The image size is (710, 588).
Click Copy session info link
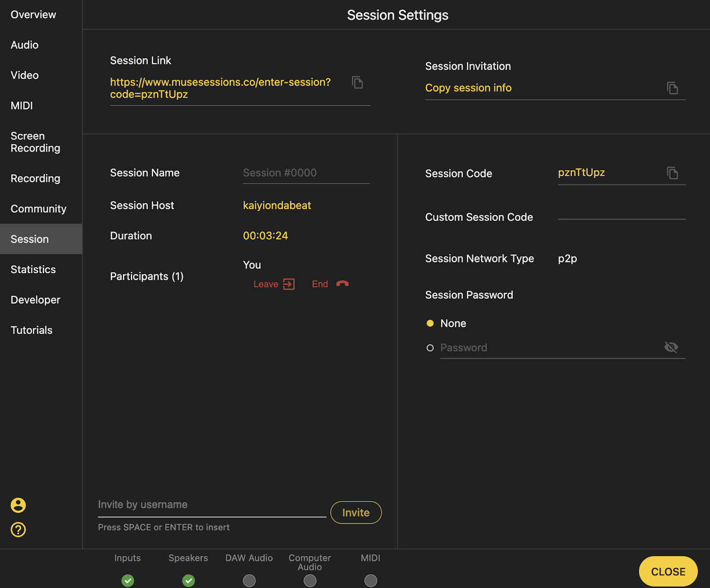pyautogui.click(x=468, y=88)
